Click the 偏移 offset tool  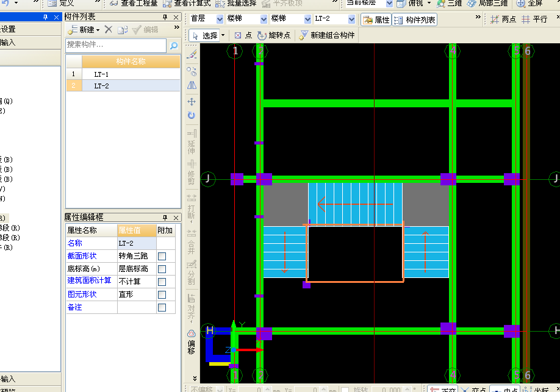[x=192, y=342]
